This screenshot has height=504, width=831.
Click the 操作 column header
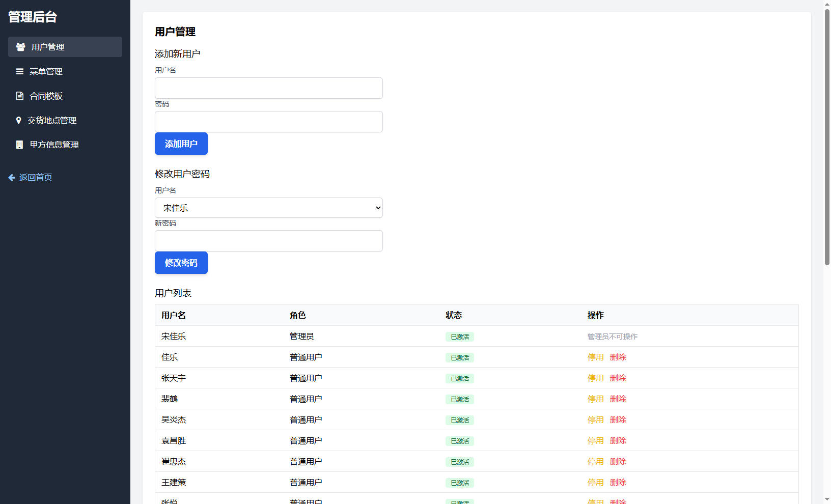(x=596, y=316)
